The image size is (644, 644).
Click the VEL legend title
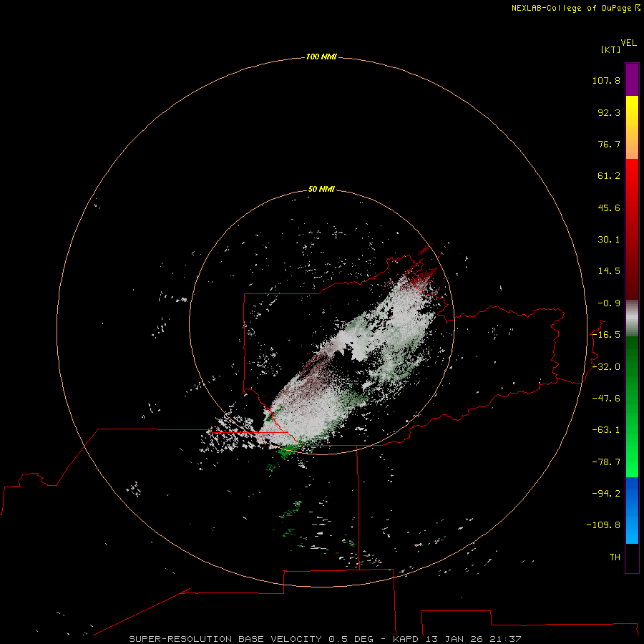[628, 43]
